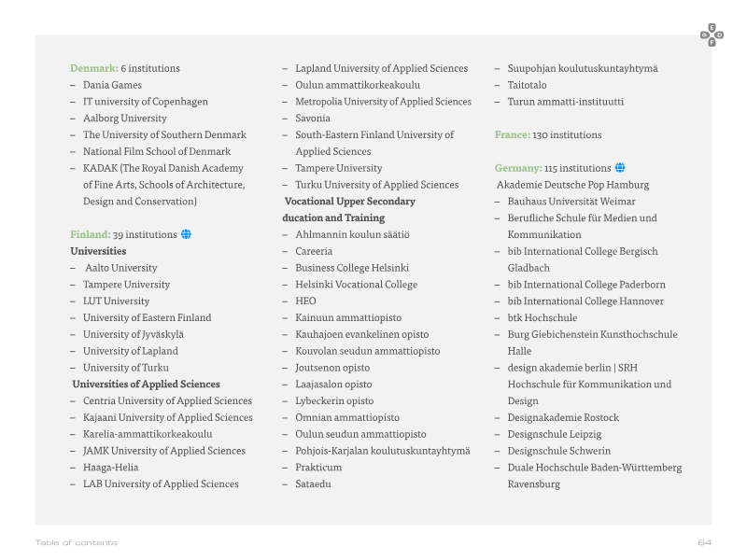Image resolution: width=747 pixels, height=560 pixels.
Task: Click the gamepad logo icon at top right
Action: click(712, 35)
